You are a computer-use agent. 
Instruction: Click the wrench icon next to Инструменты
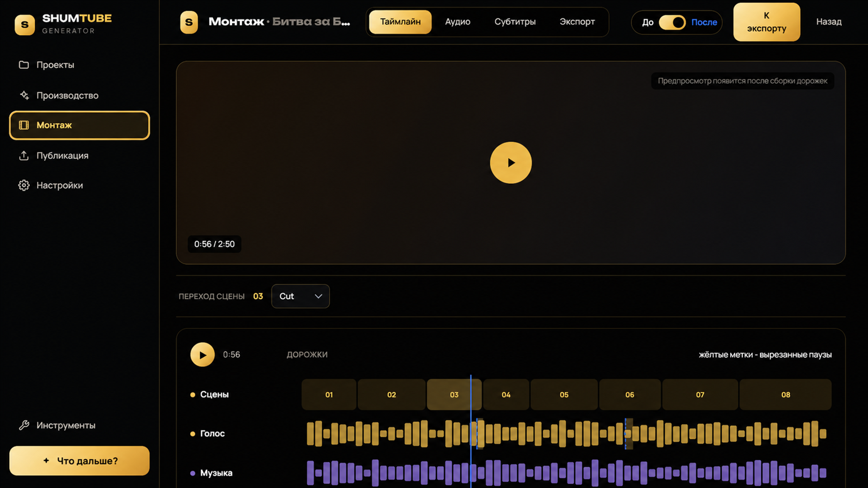tap(24, 425)
